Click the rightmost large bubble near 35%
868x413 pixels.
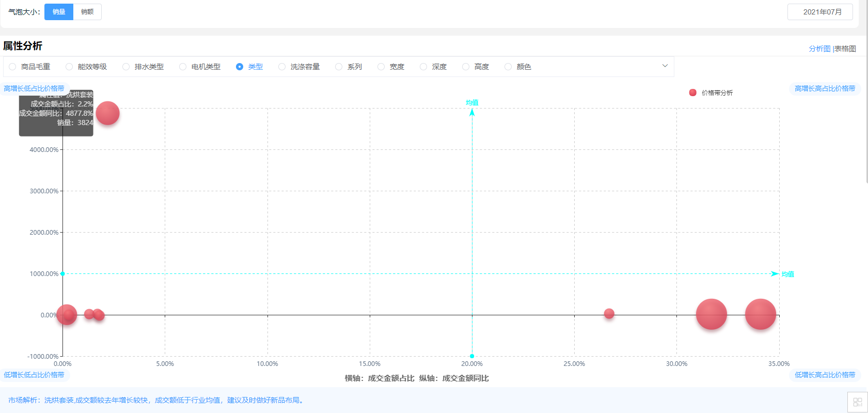[760, 314]
